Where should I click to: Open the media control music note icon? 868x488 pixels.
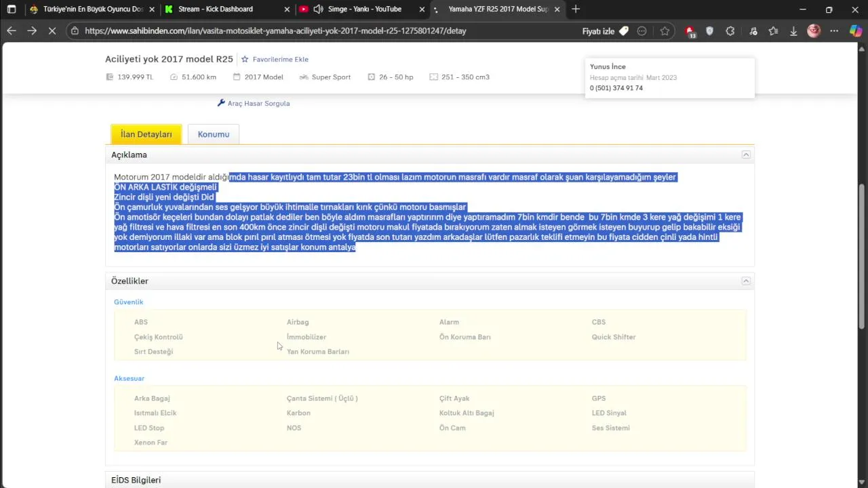[753, 30]
